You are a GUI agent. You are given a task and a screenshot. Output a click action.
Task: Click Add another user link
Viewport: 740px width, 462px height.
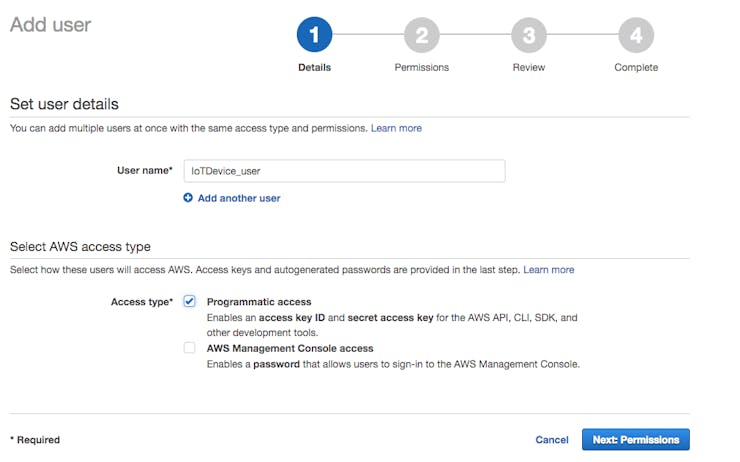tap(239, 198)
